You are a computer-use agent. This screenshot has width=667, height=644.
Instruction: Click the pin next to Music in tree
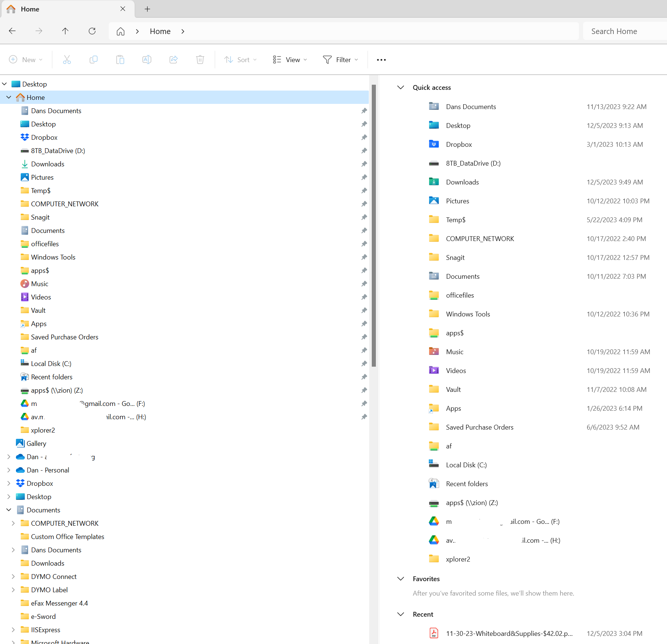pyautogui.click(x=364, y=284)
